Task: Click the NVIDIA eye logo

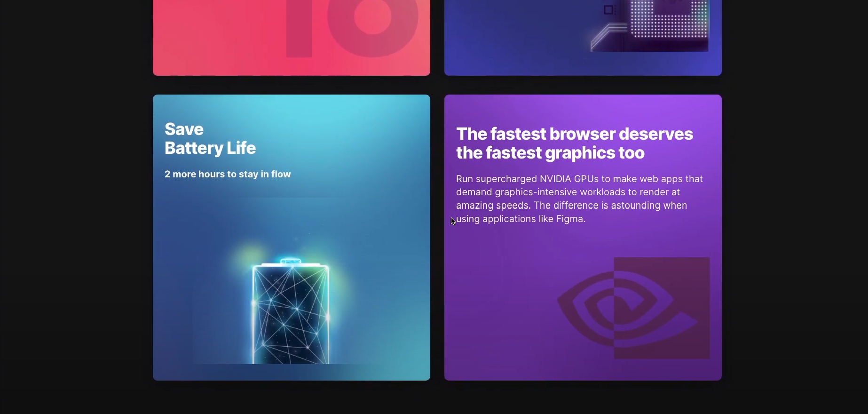Action: tap(633, 308)
